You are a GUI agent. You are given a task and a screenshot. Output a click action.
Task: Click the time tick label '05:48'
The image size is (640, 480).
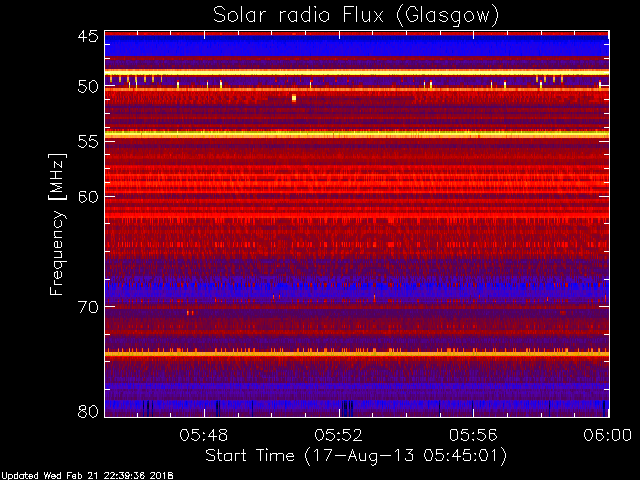pos(204,435)
